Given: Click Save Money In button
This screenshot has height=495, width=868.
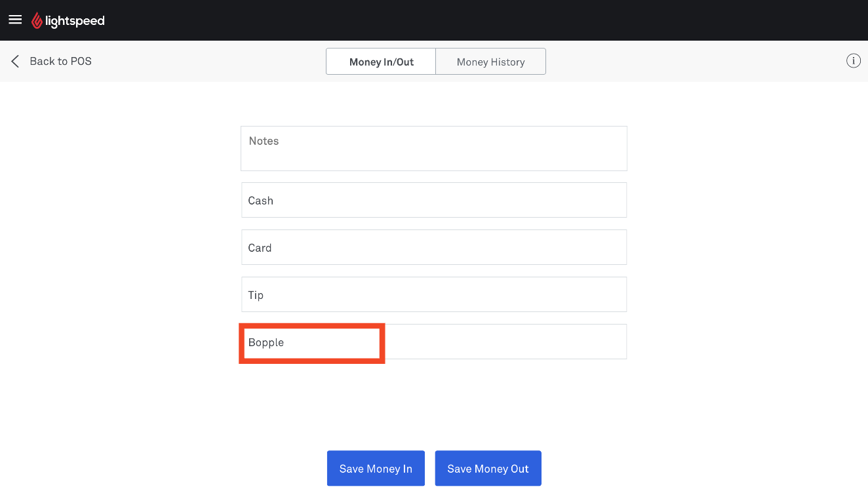Looking at the screenshot, I should tap(376, 468).
